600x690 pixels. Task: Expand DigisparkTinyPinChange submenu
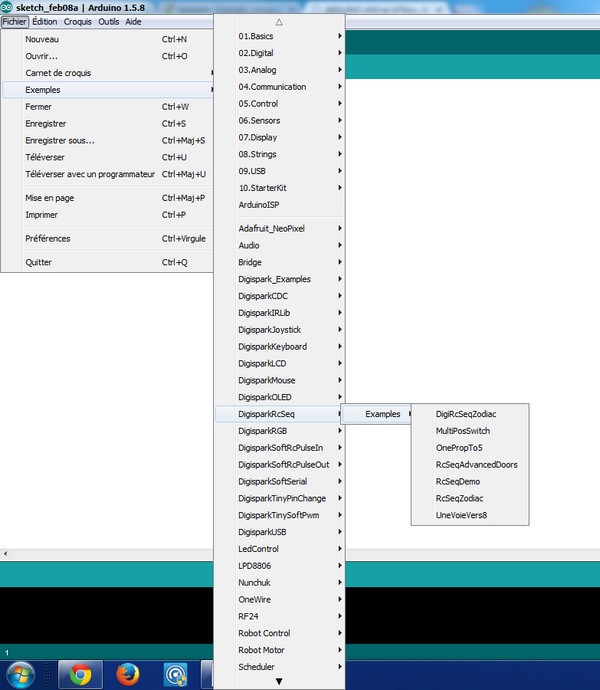click(280, 499)
